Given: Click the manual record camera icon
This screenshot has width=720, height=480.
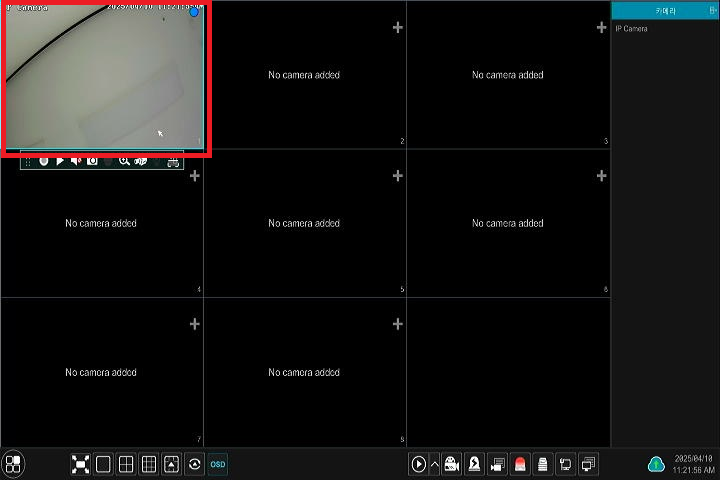Looking at the screenshot, I should tap(452, 464).
